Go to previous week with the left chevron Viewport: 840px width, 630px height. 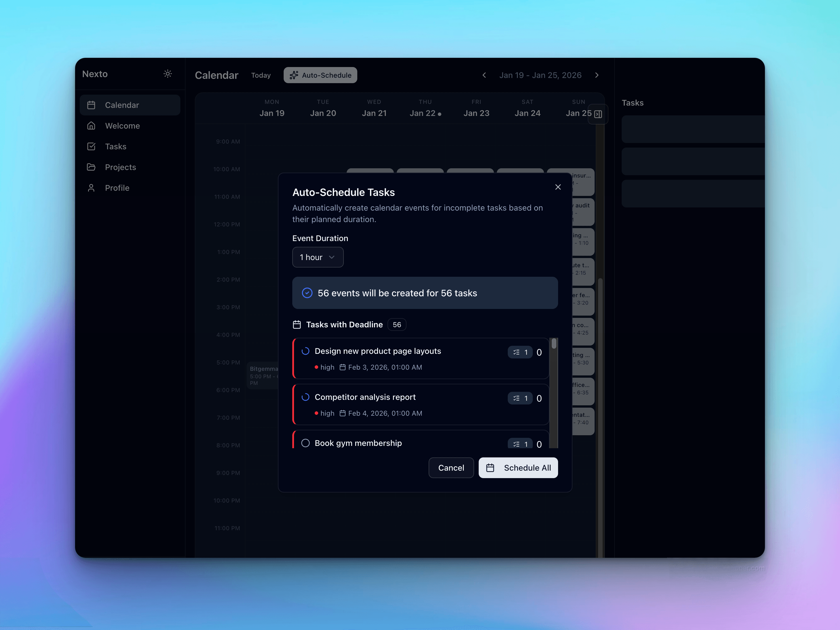pos(484,75)
